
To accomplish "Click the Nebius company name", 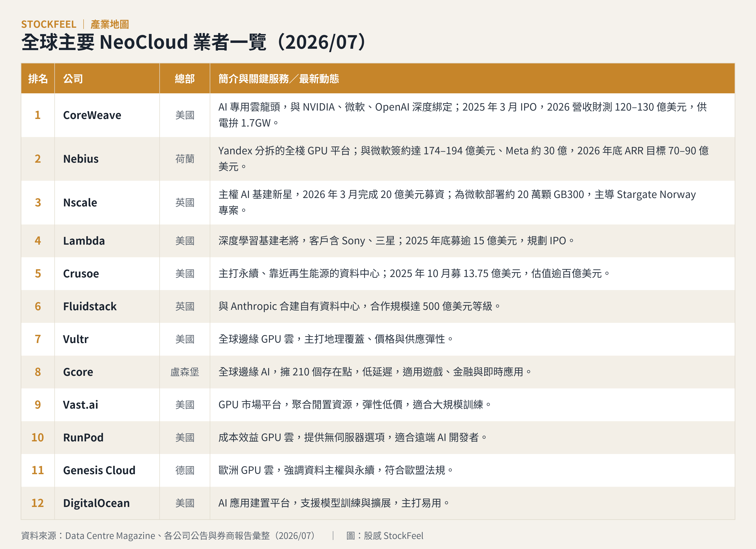I will coord(81,159).
